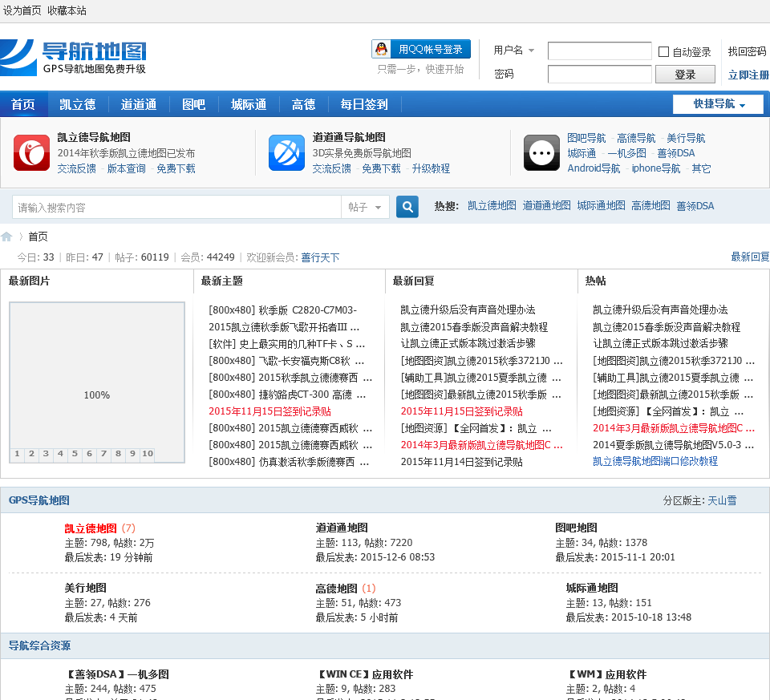Click hot search term 善领DSA
Viewport: 770px width, 700px height.
point(695,206)
